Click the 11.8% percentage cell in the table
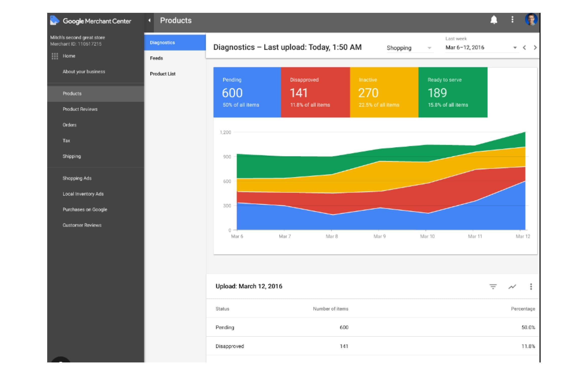This screenshot has width=588, height=375. pyautogui.click(x=528, y=346)
